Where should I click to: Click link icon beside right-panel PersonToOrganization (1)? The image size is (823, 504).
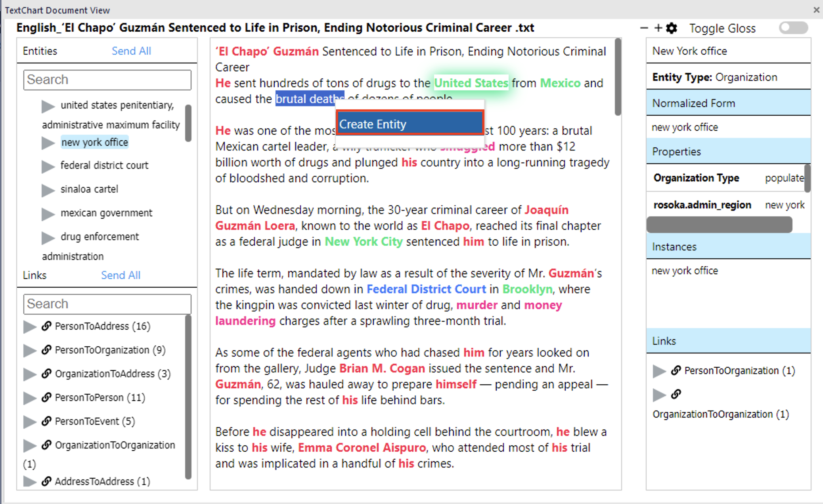tap(676, 370)
